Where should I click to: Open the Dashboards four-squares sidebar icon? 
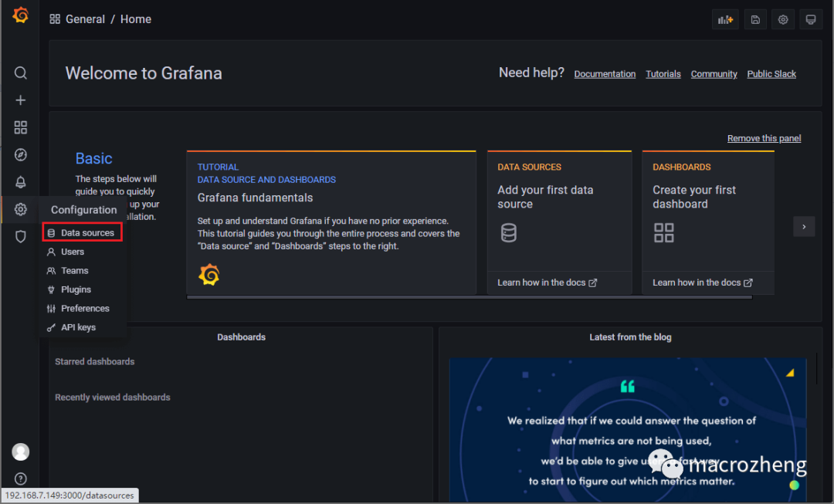(20, 127)
